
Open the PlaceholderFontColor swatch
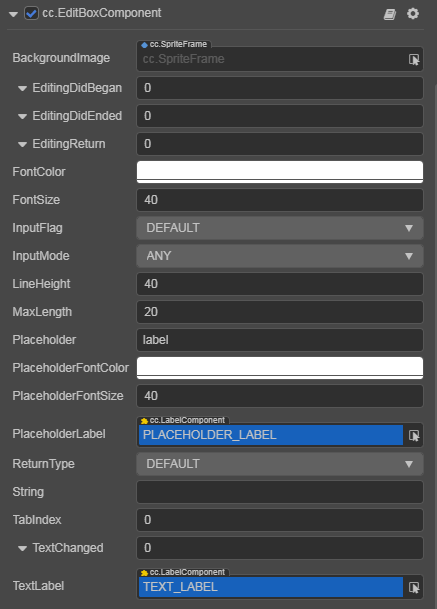(x=280, y=368)
